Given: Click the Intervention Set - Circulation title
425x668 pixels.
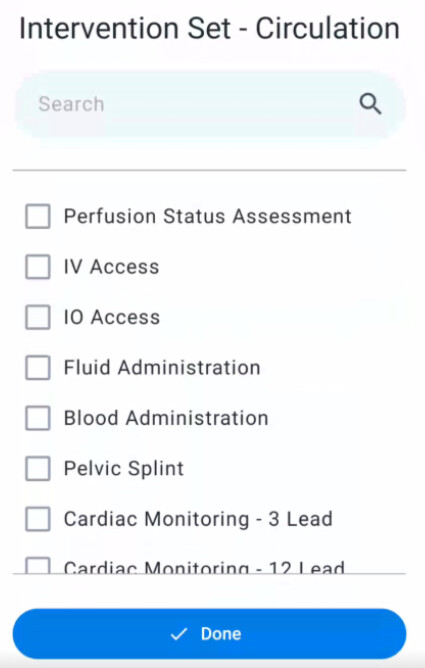Looking at the screenshot, I should click(210, 29).
